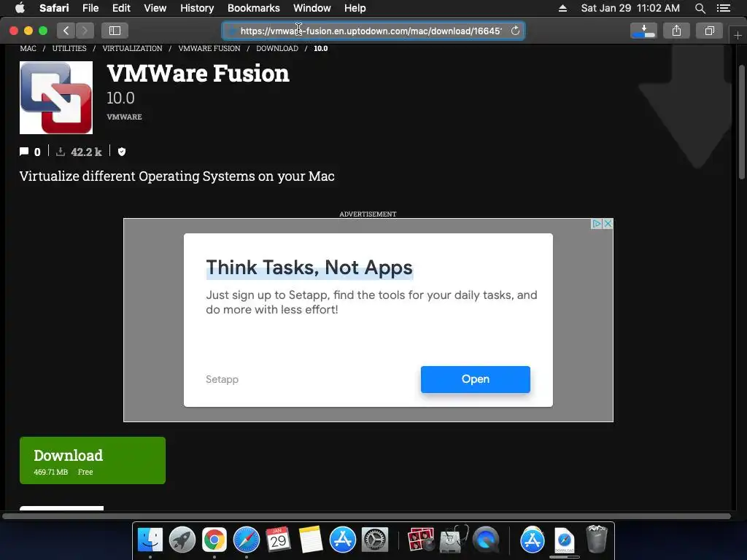Close the advertisement with X icon
Screen dimensions: 747x560
pyautogui.click(x=608, y=224)
